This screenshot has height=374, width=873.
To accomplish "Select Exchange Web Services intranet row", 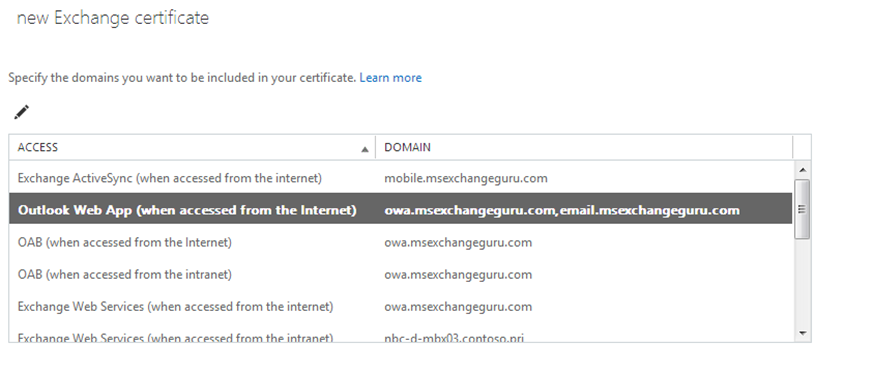I will 400,336.
